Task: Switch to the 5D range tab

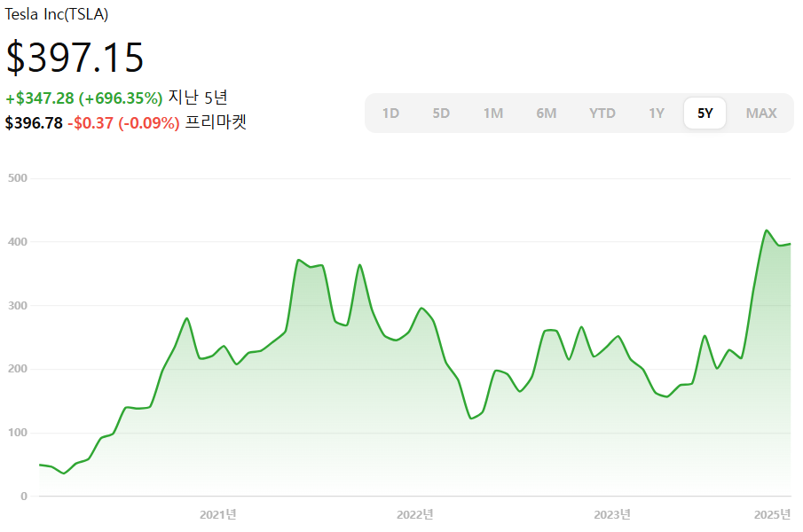Action: click(x=441, y=113)
